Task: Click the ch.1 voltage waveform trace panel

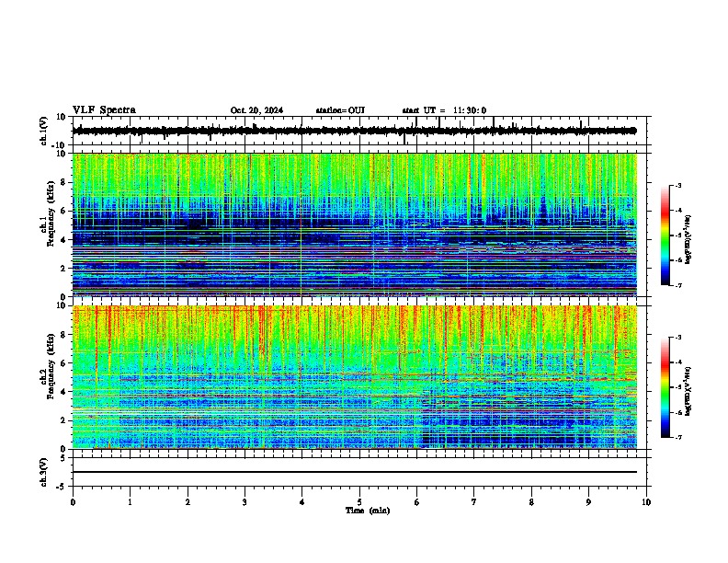Action: click(x=361, y=131)
